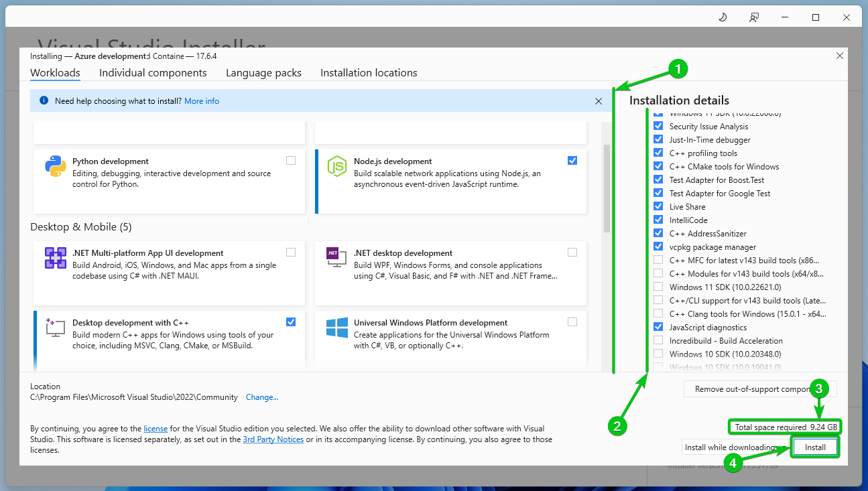Check C++ Clang tools for Windows
The width and height of the screenshot is (868, 491).
coord(658,313)
